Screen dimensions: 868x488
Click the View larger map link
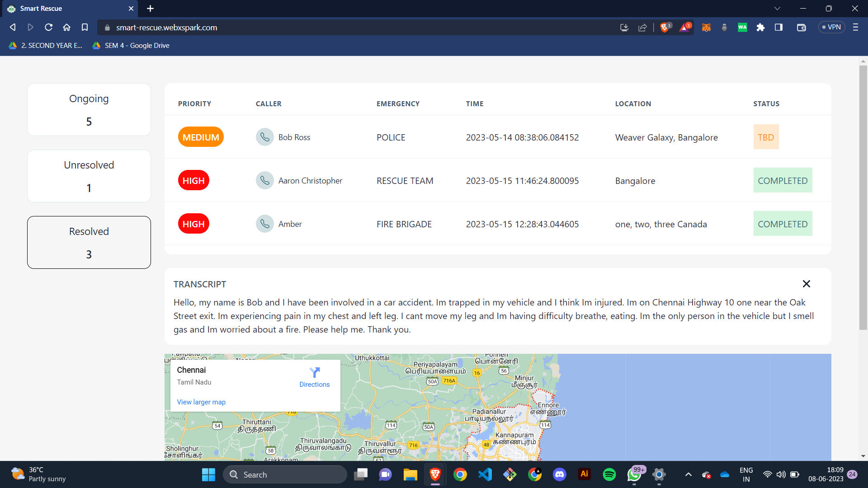pyautogui.click(x=201, y=402)
